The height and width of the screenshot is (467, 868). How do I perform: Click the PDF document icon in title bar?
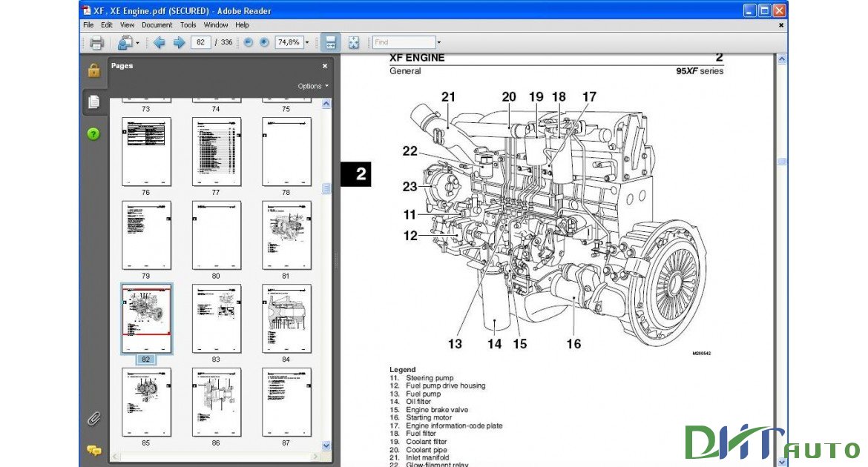pyautogui.click(x=87, y=10)
